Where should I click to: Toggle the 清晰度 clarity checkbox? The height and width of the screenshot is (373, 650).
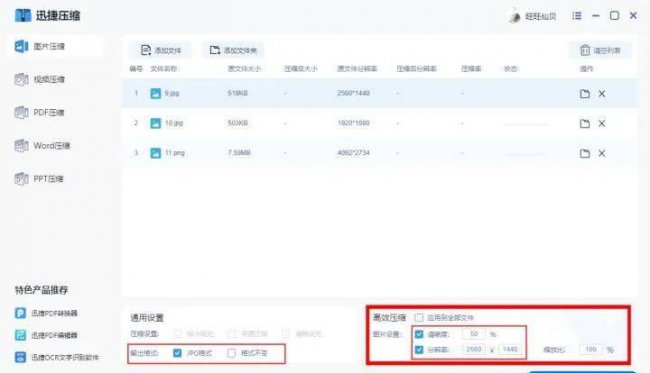[419, 334]
